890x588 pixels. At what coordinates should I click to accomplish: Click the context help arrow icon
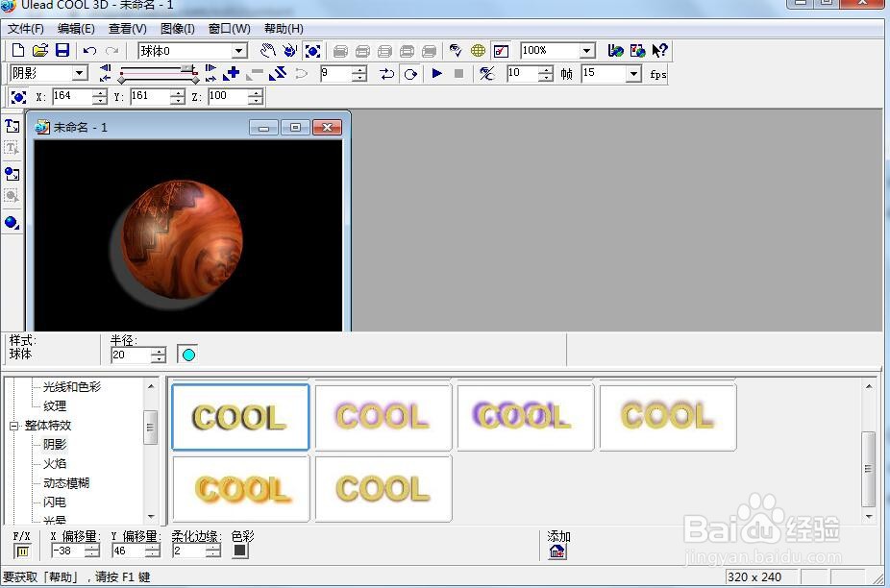(x=659, y=51)
